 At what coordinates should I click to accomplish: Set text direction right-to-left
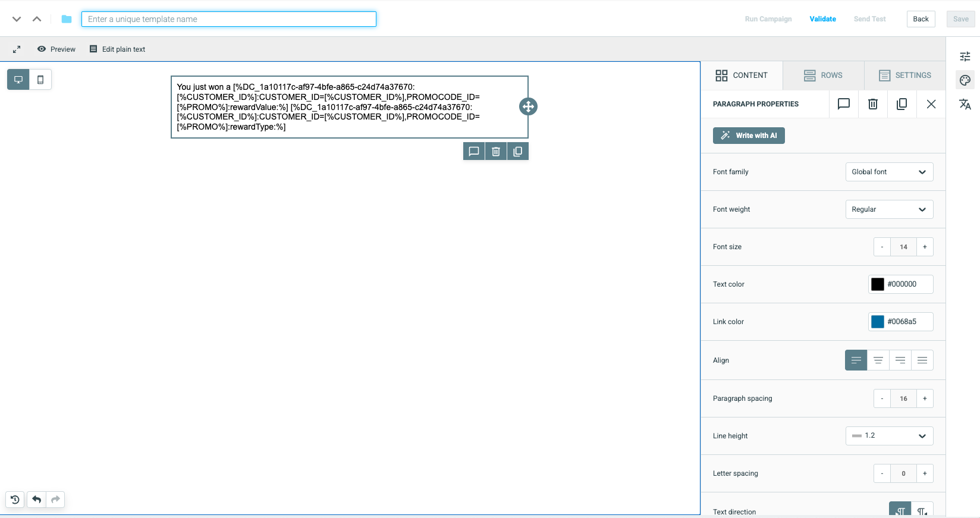922,510
